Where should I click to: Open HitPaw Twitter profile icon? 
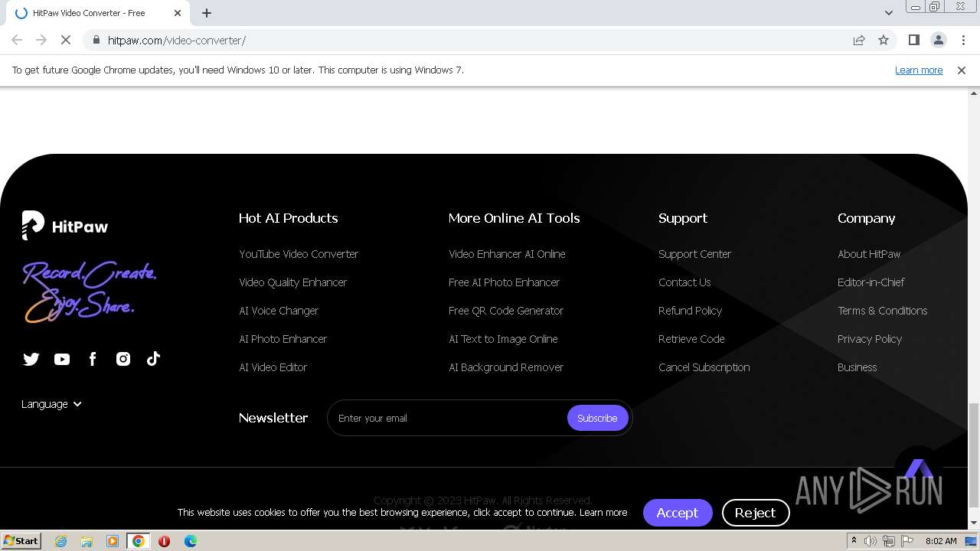click(31, 359)
